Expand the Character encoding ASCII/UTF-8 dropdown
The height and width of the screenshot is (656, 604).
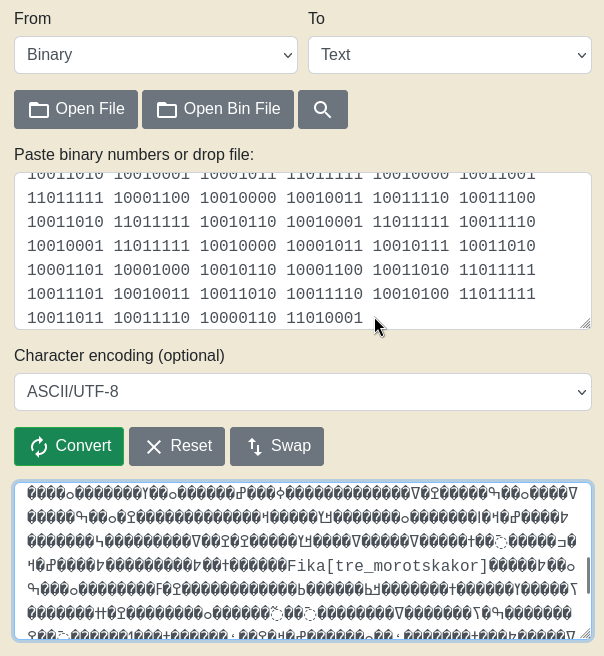pyautogui.click(x=303, y=392)
